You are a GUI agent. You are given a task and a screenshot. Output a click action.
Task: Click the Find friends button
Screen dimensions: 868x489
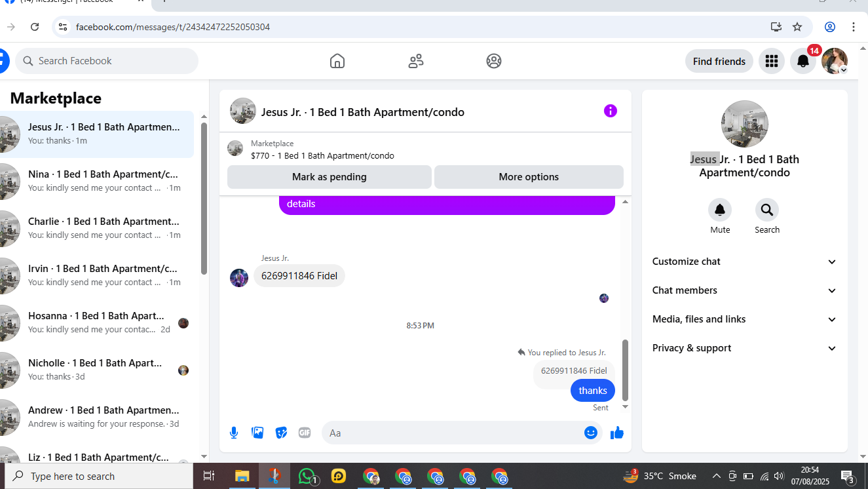point(719,61)
